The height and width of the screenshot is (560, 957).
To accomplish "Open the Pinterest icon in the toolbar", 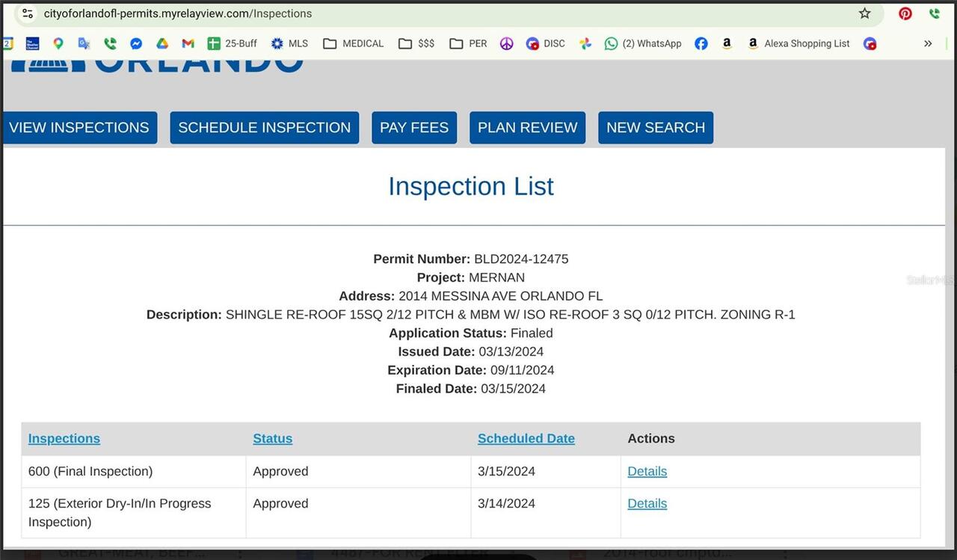I will [905, 13].
